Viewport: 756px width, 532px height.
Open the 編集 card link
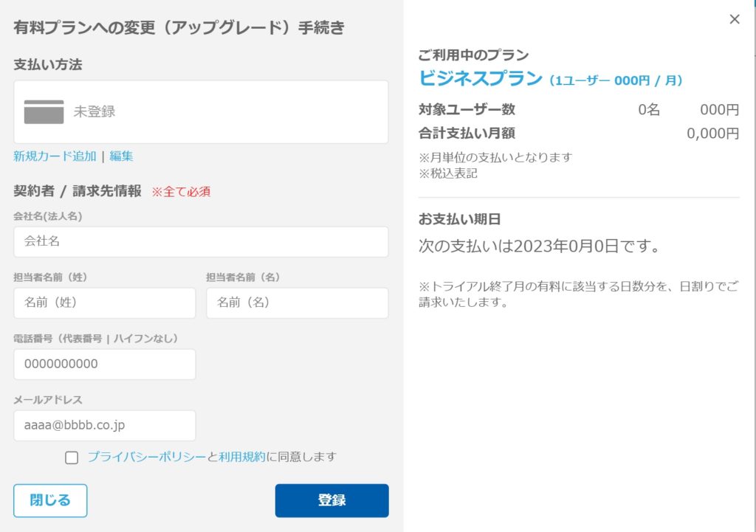[x=122, y=156]
